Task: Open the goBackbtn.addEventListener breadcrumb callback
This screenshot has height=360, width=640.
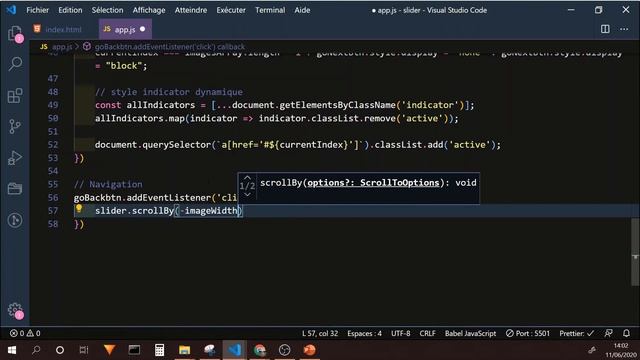Action: pyautogui.click(x=170, y=47)
